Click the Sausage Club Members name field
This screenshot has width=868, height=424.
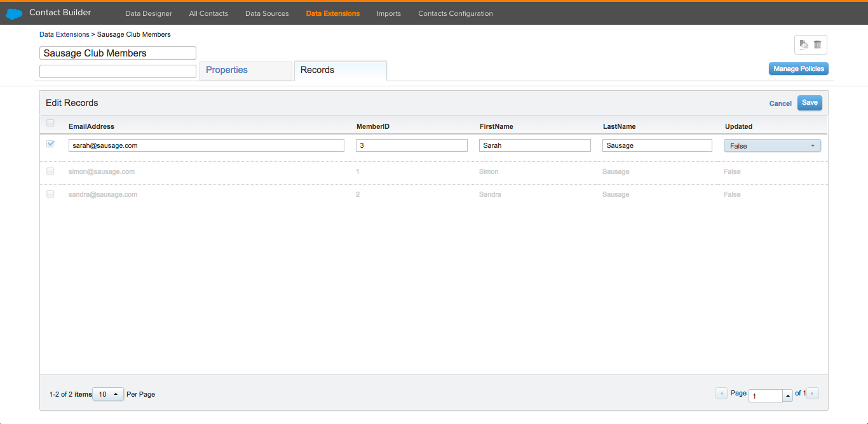point(118,53)
